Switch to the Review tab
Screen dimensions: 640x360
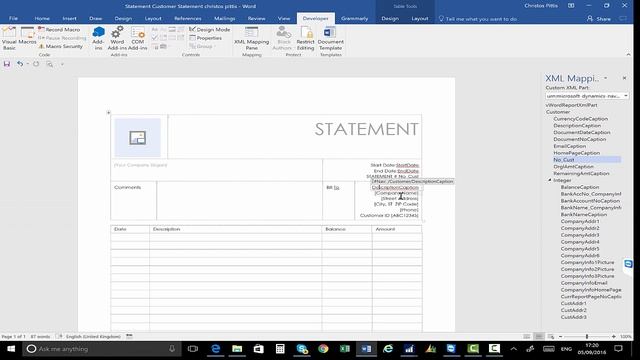coord(256,18)
